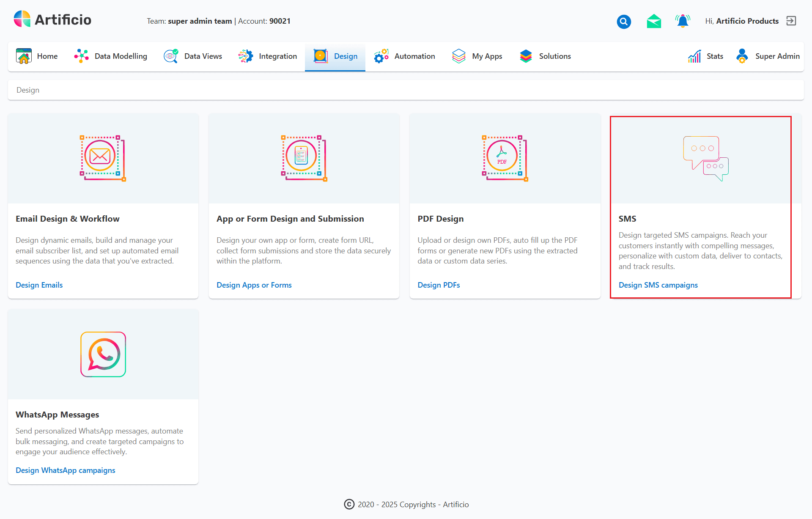Click the Design breadcrumb text
812x519 pixels.
tap(28, 90)
